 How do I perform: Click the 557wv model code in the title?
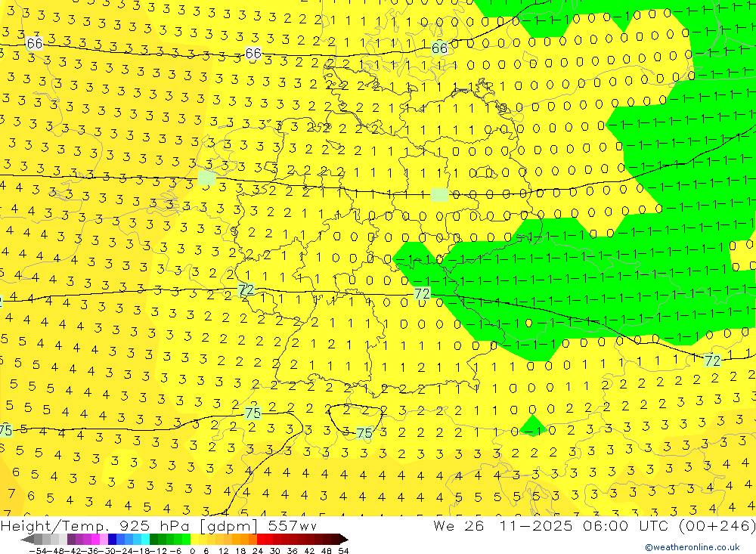coord(292,525)
